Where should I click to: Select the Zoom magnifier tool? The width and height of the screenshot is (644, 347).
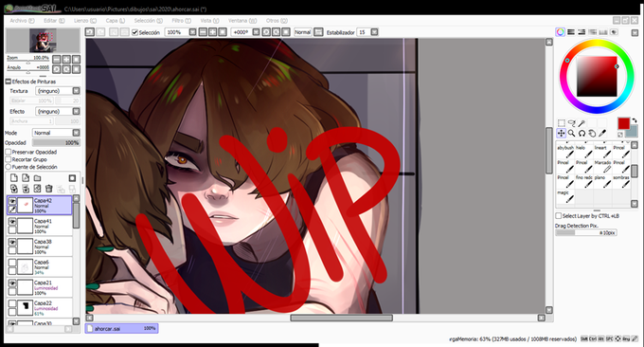(x=572, y=134)
